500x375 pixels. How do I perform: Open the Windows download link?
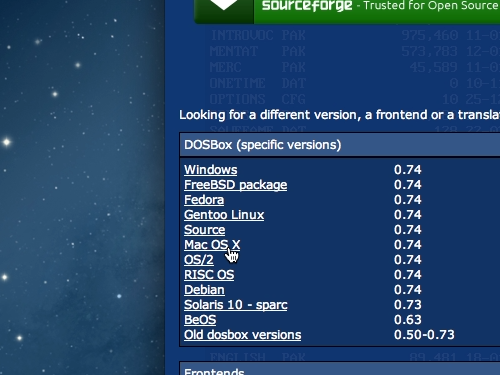(x=211, y=170)
